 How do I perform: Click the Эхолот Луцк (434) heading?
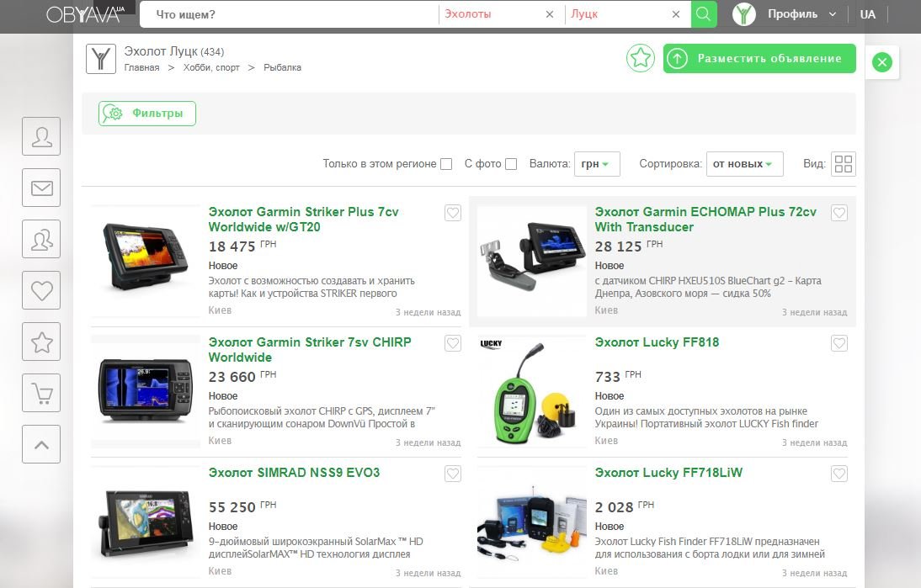pyautogui.click(x=174, y=51)
